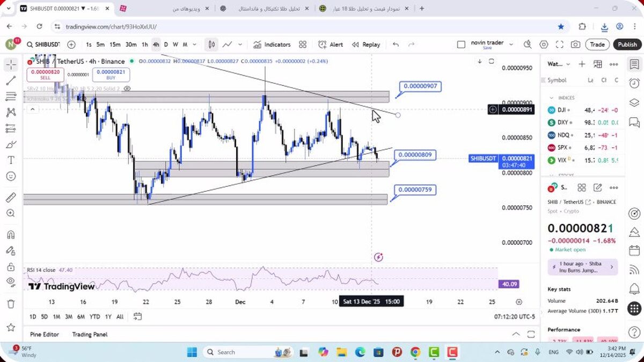Open watchlist advanced view icon
This screenshot has height=362, width=644.
pyautogui.click(x=598, y=64)
